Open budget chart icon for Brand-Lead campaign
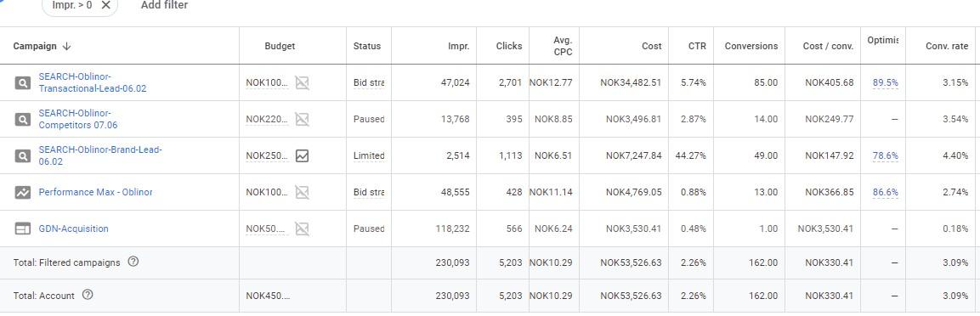Screen dimensions: 980x316 point(302,155)
